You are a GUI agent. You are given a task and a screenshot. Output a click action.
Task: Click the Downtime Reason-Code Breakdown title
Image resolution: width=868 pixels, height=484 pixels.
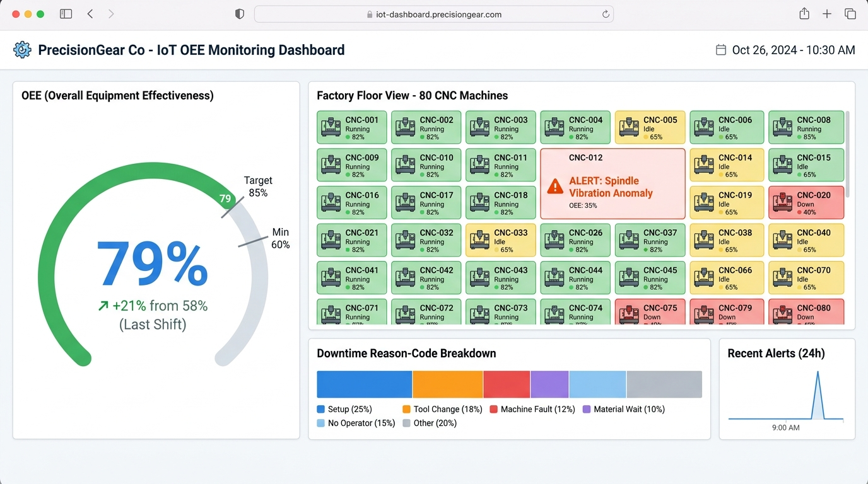tap(406, 354)
